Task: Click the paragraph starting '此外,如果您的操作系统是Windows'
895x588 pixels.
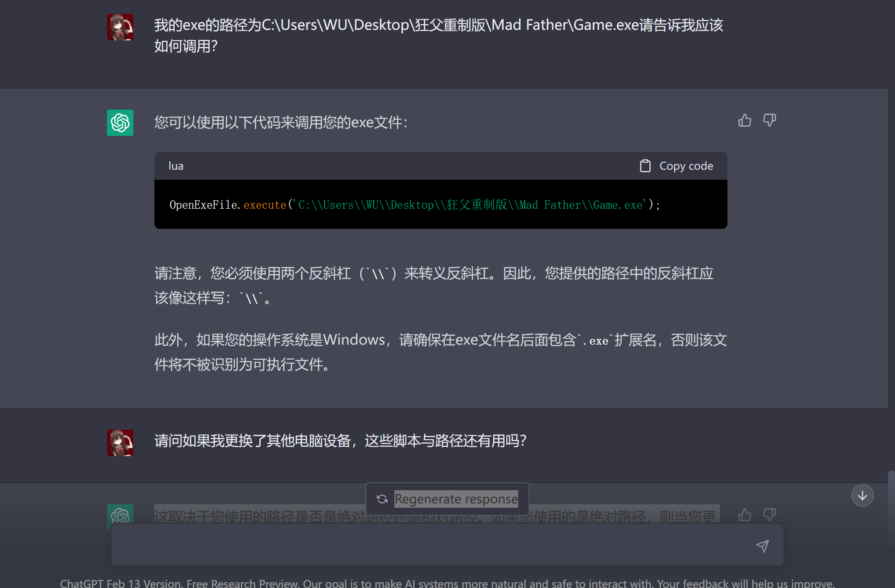Action: tap(440, 352)
